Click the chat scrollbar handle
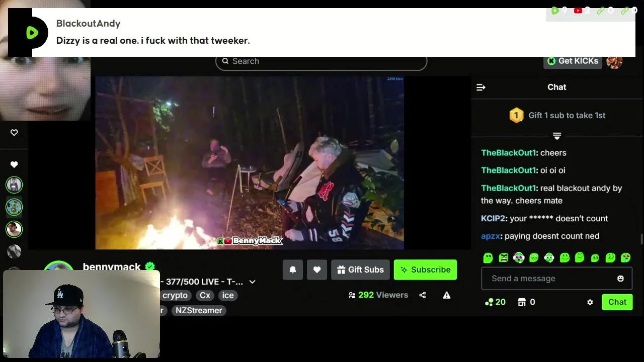Viewport: 644px width, 362px height. (641, 240)
